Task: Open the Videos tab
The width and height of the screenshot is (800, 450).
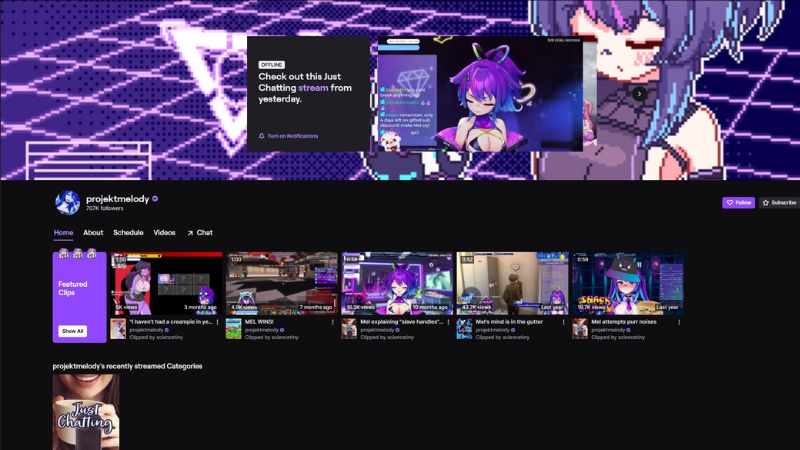Action: (x=164, y=233)
